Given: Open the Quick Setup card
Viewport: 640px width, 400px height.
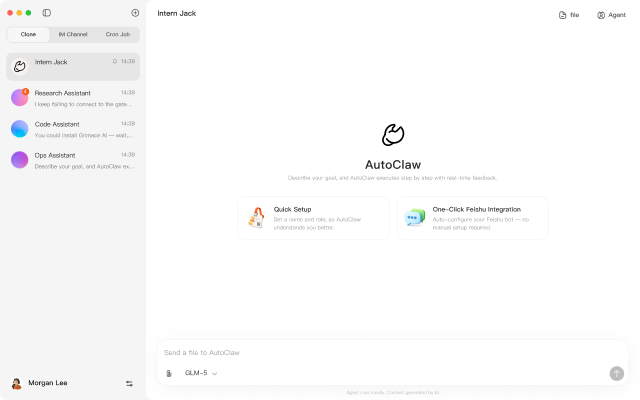Looking at the screenshot, I should [313, 218].
